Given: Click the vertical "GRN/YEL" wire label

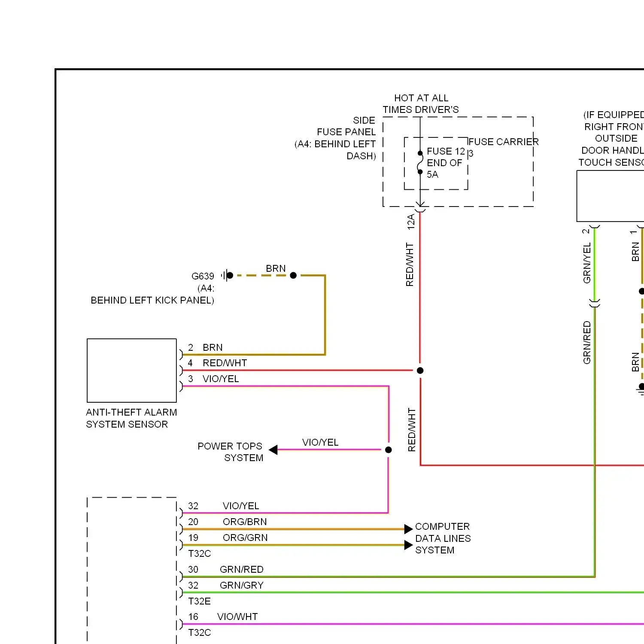Looking at the screenshot, I should (x=587, y=263).
